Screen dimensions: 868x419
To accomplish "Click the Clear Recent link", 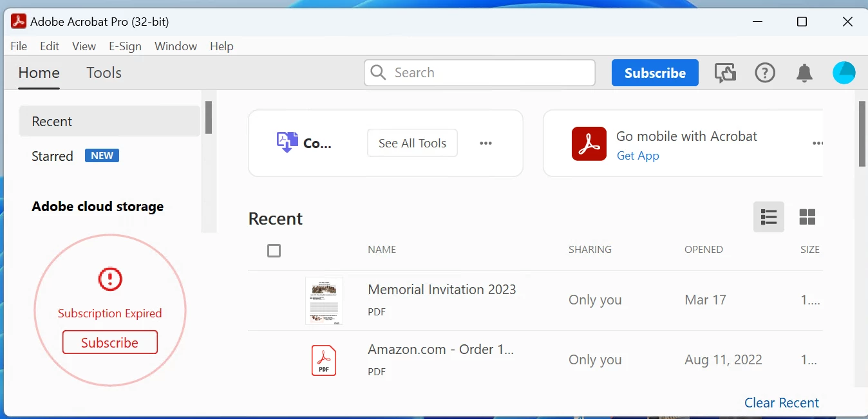I will click(782, 403).
